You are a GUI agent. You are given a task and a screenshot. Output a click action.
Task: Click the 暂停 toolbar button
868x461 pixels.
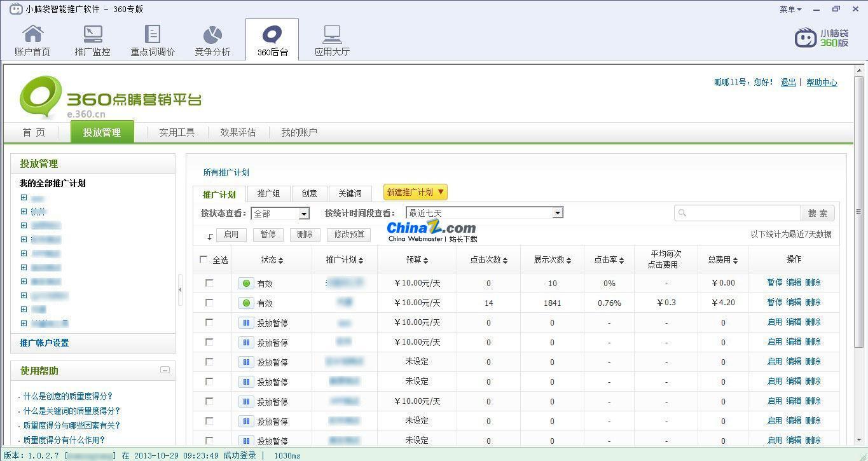click(x=268, y=235)
